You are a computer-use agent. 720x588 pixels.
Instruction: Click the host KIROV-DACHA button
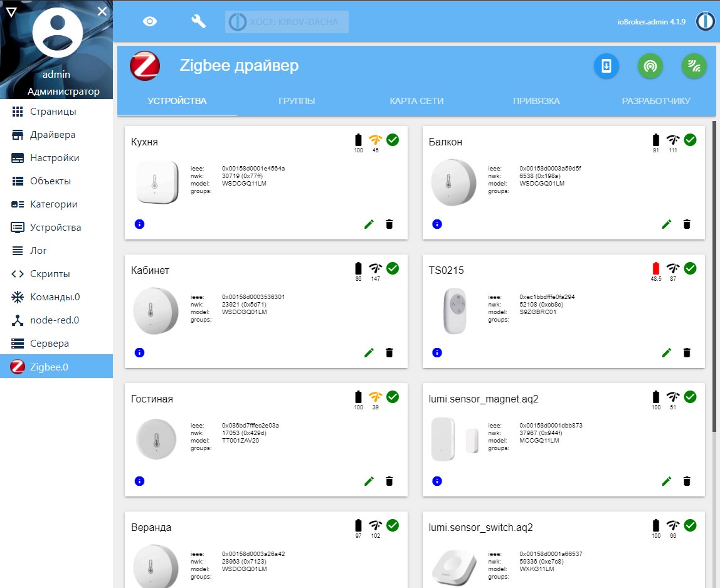pos(287,21)
